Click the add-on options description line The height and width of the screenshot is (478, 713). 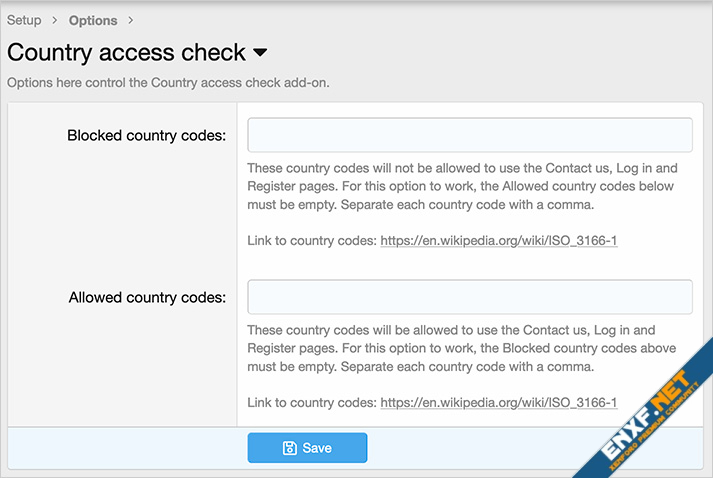(168, 83)
